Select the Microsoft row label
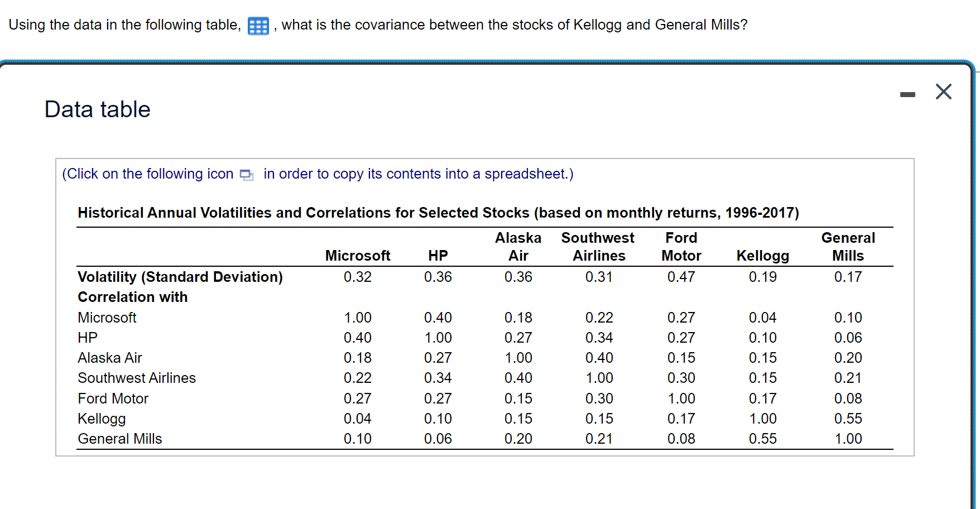Image resolution: width=980 pixels, height=509 pixels. click(x=107, y=317)
